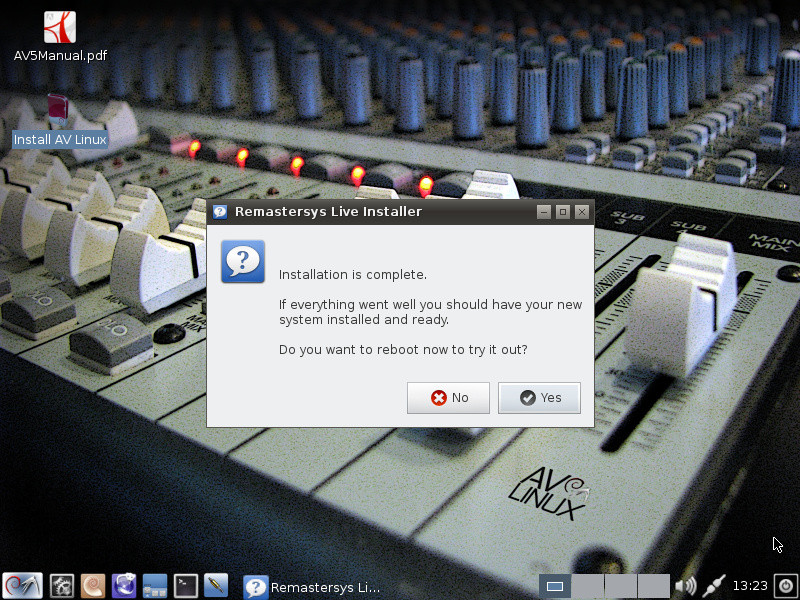
Task: Close the Remastersys Live Installer dialog
Action: [582, 212]
